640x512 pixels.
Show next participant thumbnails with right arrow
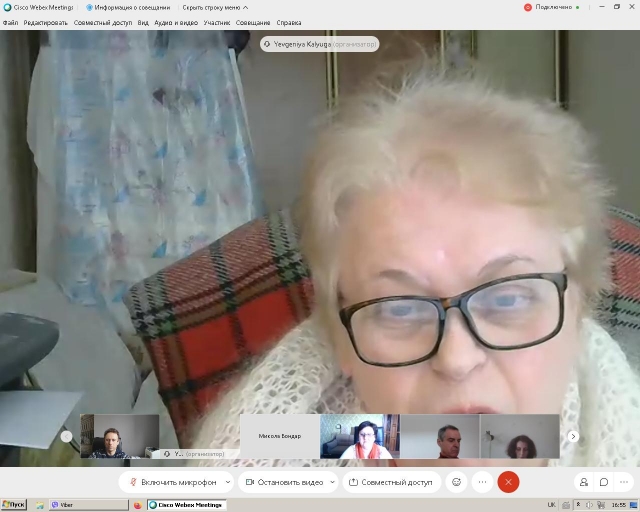(573, 436)
